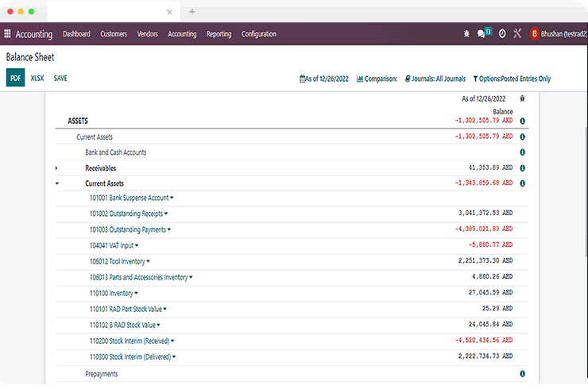This screenshot has height=389, width=588.
Task: Click balance 24,045.84 AED
Action: (490, 324)
